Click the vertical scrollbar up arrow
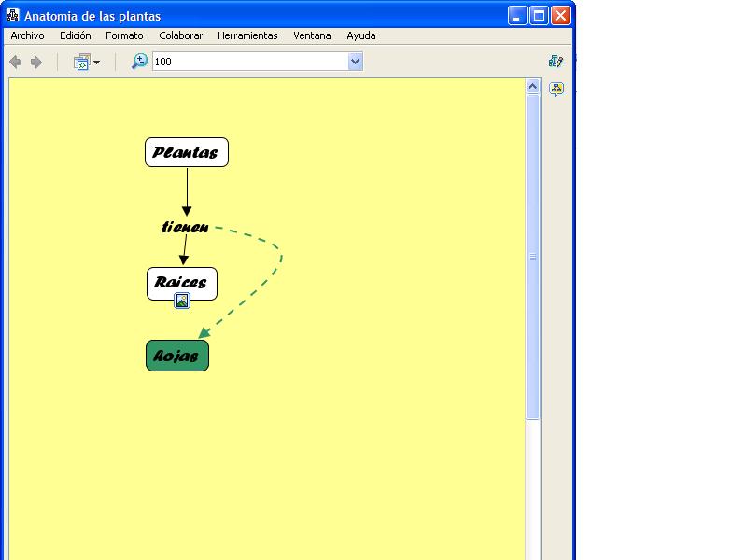The image size is (747, 560). tap(533, 87)
